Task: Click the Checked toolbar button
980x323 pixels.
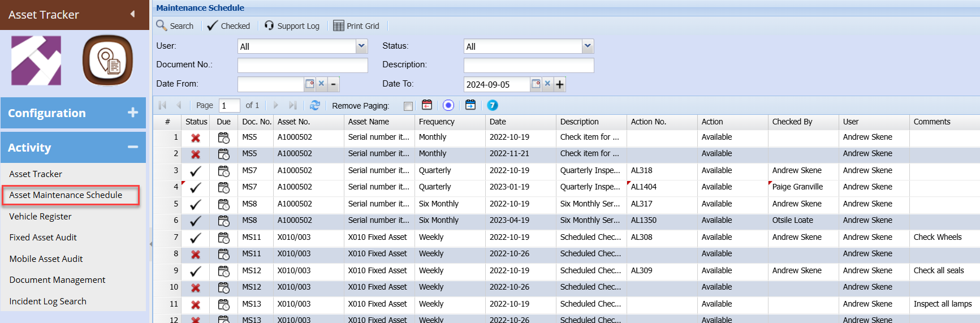Action: tap(228, 26)
